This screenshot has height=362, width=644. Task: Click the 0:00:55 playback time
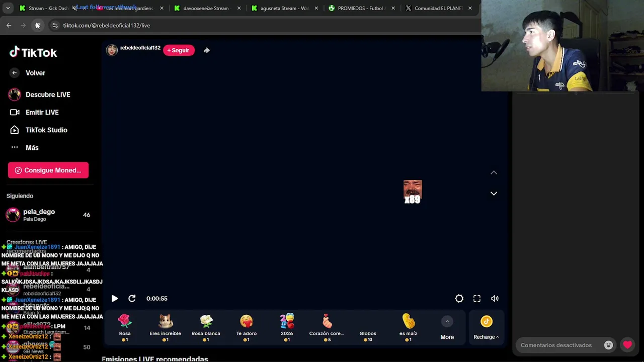157,299
